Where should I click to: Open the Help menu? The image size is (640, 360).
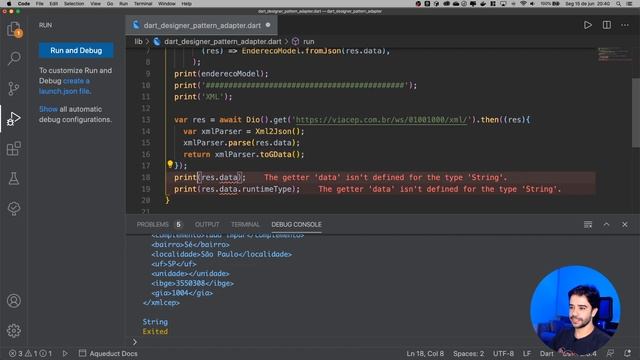click(186, 4)
